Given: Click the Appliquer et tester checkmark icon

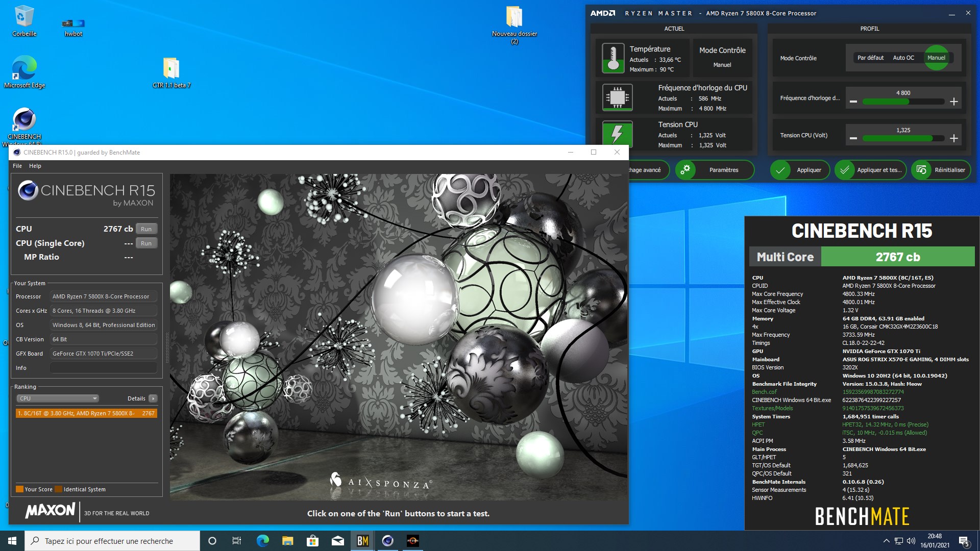Looking at the screenshot, I should tap(845, 170).
